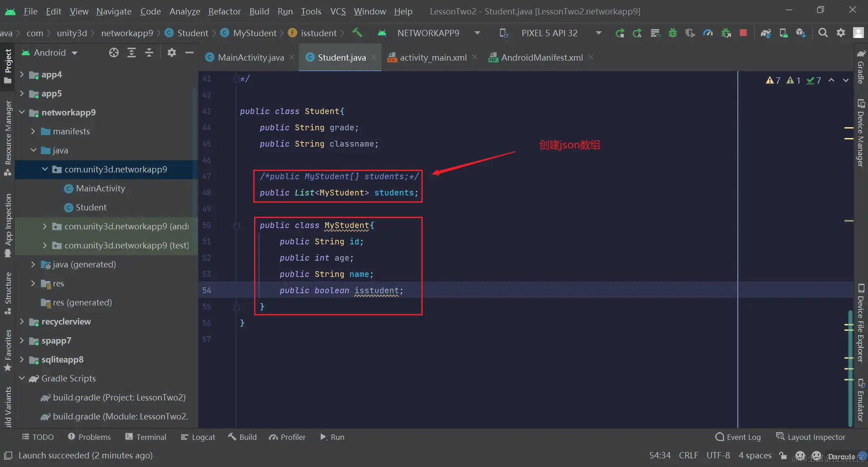The width and height of the screenshot is (868, 467).
Task: Click the Apply Changes and Restart Activity icon
Action: (637, 33)
